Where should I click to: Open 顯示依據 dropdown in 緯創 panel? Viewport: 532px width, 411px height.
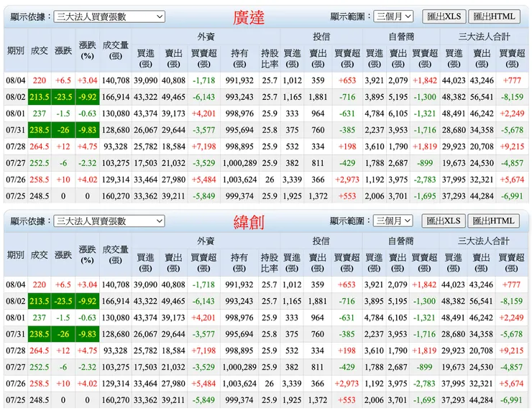coord(109,221)
